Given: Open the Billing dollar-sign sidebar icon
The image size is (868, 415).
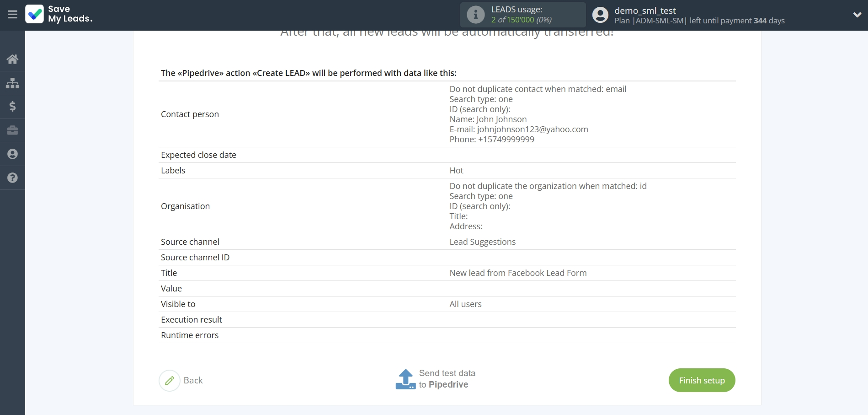Looking at the screenshot, I should click(x=12, y=107).
